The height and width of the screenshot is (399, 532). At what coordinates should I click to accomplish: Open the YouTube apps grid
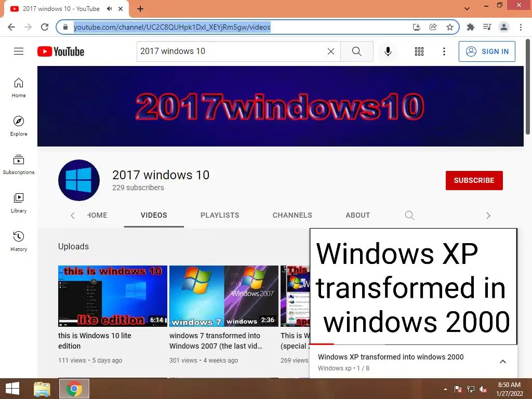(x=419, y=51)
